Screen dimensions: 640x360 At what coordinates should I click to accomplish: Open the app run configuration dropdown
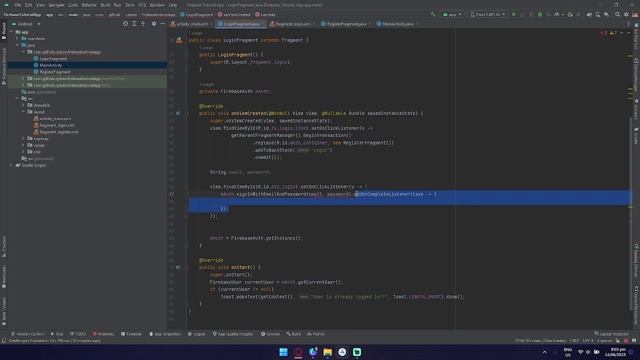[452, 15]
